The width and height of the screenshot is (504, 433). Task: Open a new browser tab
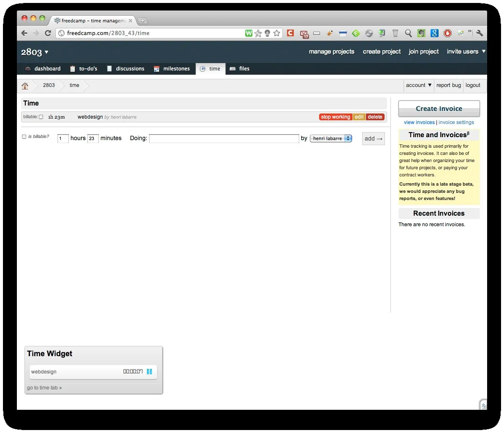(143, 21)
